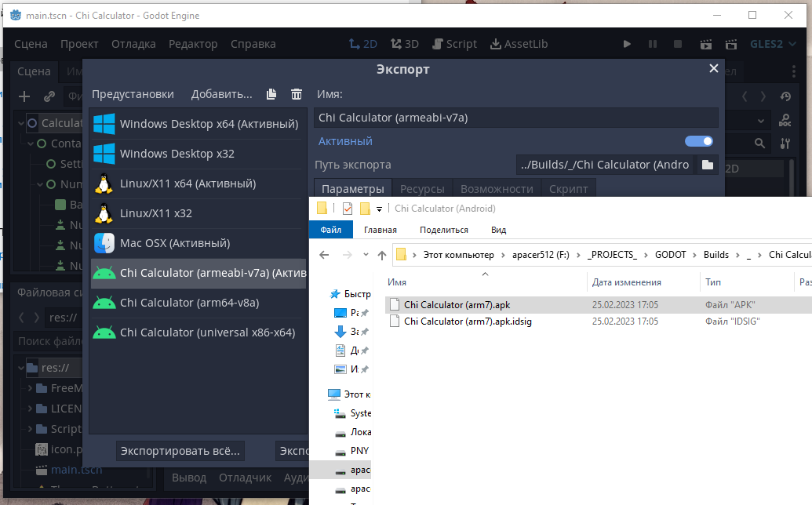This screenshot has height=505, width=812.
Task: Open the Отладка menu
Action: click(x=133, y=44)
